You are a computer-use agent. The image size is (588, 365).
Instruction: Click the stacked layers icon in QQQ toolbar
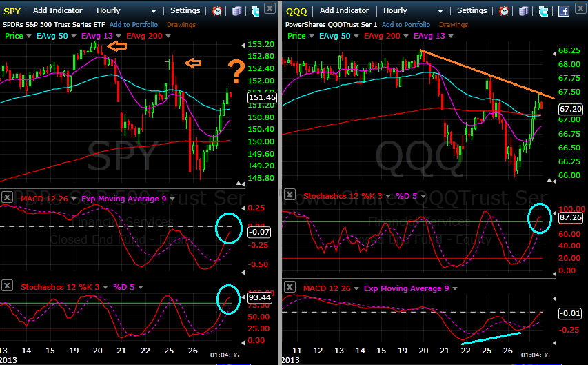[523, 11]
